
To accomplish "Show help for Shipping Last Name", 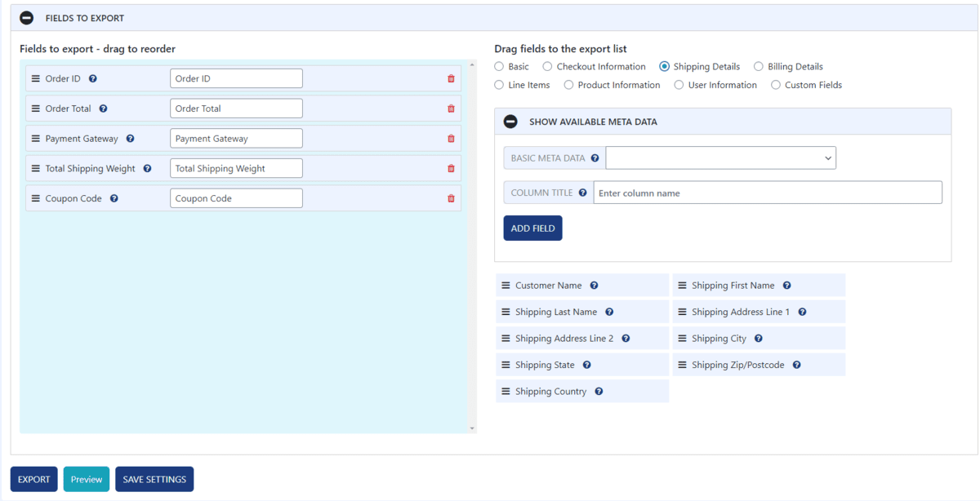I will (609, 312).
